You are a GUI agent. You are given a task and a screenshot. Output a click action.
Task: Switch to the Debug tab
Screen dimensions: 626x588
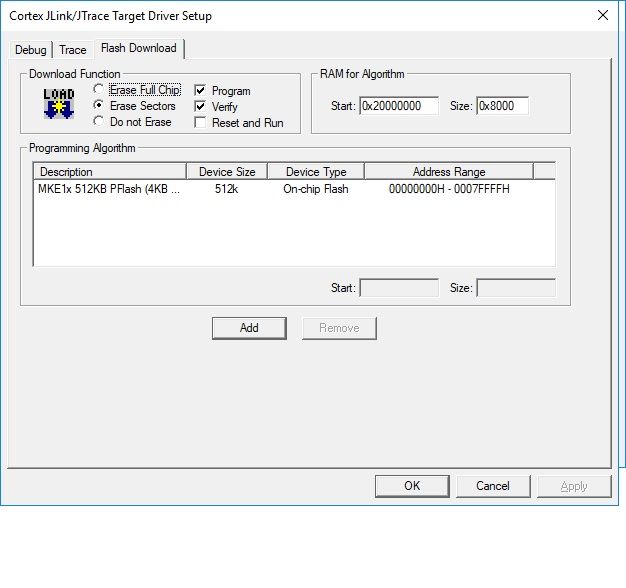coord(31,50)
